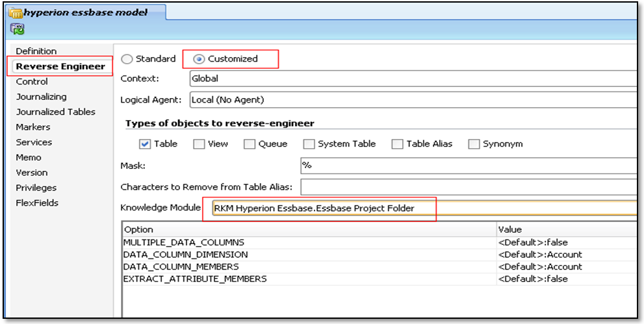644x324 pixels.
Task: Enable the Queue checkbox
Action: pos(250,144)
